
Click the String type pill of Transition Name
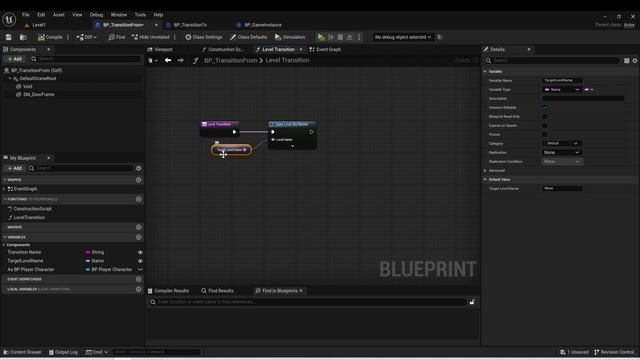95,252
